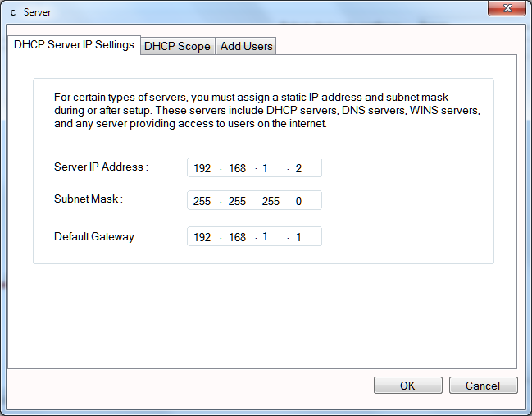Viewport: 532px width, 416px height.
Task: Click last octet of Default Gateway field
Action: pos(298,237)
